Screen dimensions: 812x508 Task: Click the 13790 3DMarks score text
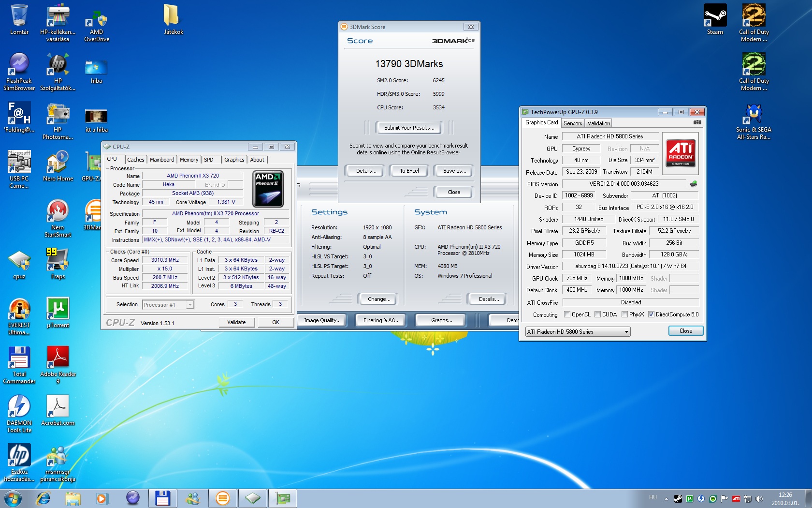(x=409, y=64)
